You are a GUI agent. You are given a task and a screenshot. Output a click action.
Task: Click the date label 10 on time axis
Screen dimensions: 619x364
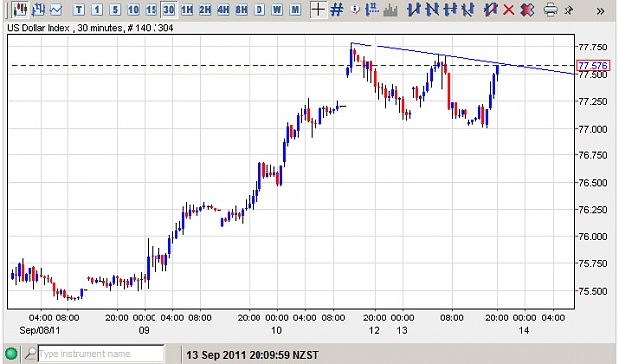pos(276,330)
